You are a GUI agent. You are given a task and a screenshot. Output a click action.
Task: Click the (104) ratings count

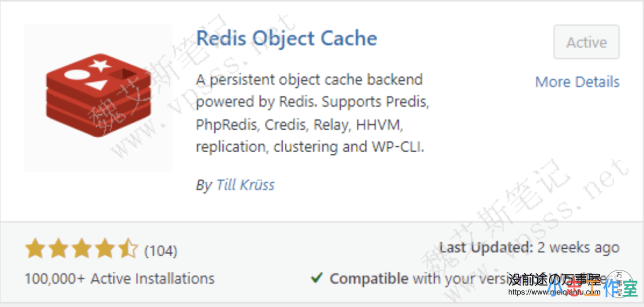coord(160,250)
